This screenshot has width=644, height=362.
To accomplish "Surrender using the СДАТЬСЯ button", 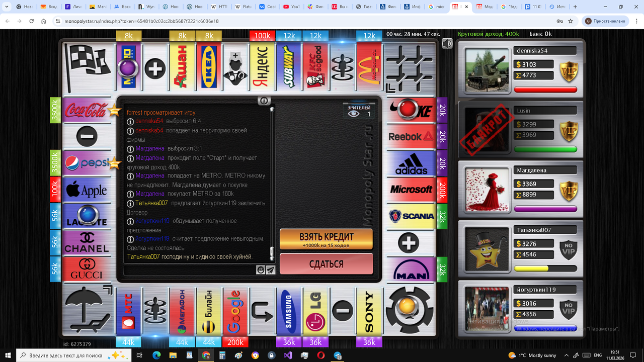I will tap(327, 264).
